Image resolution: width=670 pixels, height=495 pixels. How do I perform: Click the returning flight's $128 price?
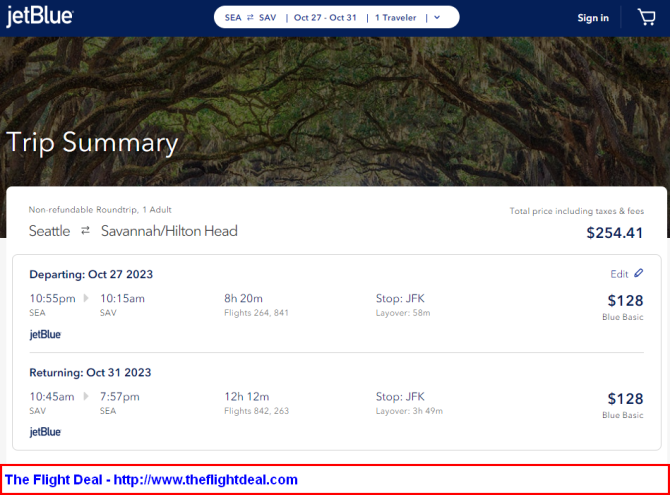click(x=626, y=398)
